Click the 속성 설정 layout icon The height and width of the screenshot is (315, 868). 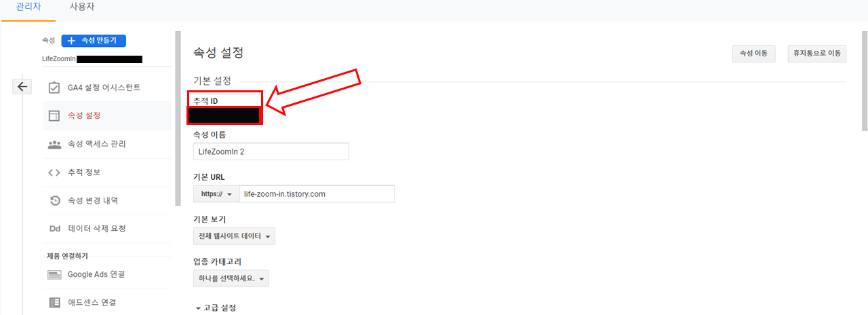pyautogui.click(x=54, y=115)
